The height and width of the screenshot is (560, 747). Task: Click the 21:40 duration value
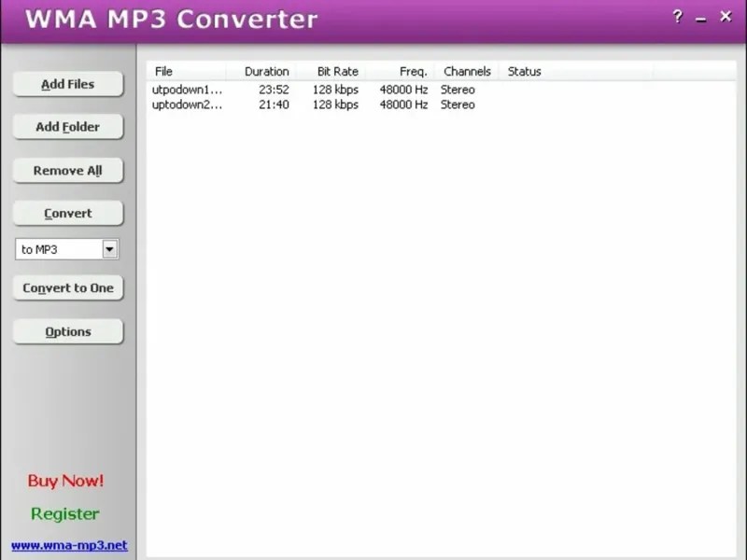click(x=274, y=105)
